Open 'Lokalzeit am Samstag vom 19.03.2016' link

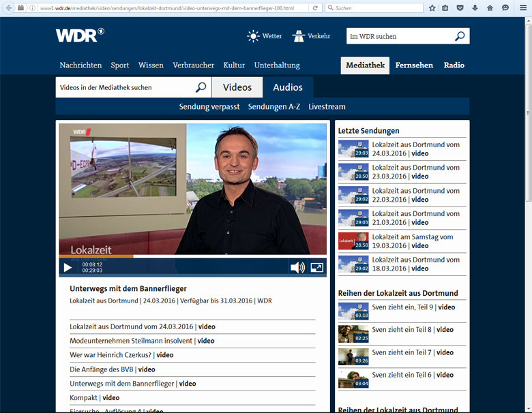click(412, 241)
